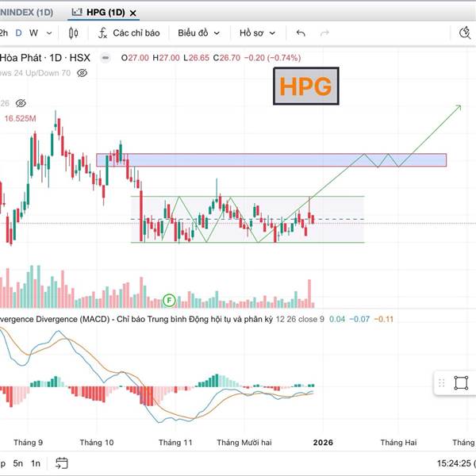Open the Hồ sơ dropdown menu
This screenshot has width=476, height=476.
257,33
